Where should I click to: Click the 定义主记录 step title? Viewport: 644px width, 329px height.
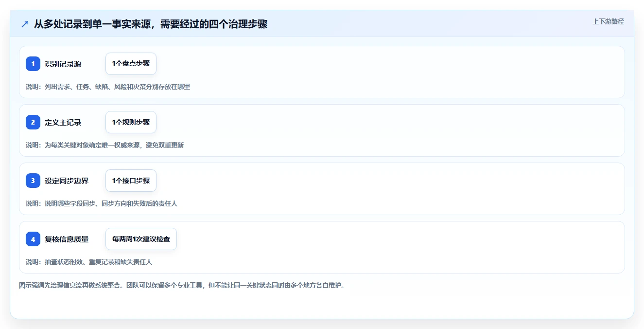click(63, 123)
